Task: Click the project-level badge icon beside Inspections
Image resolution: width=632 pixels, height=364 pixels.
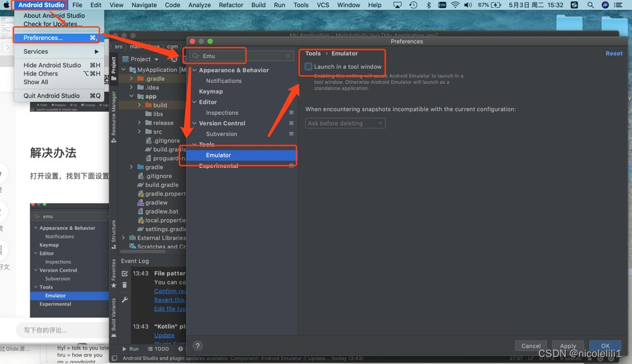Action: 291,113
